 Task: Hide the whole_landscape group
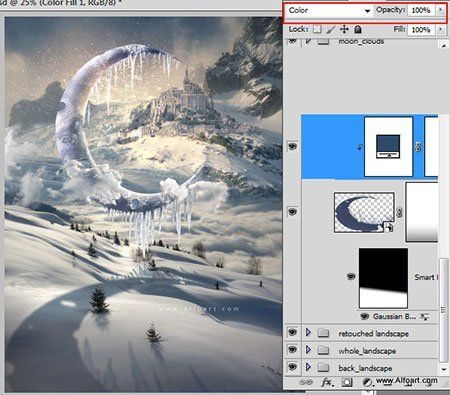pyautogui.click(x=292, y=350)
